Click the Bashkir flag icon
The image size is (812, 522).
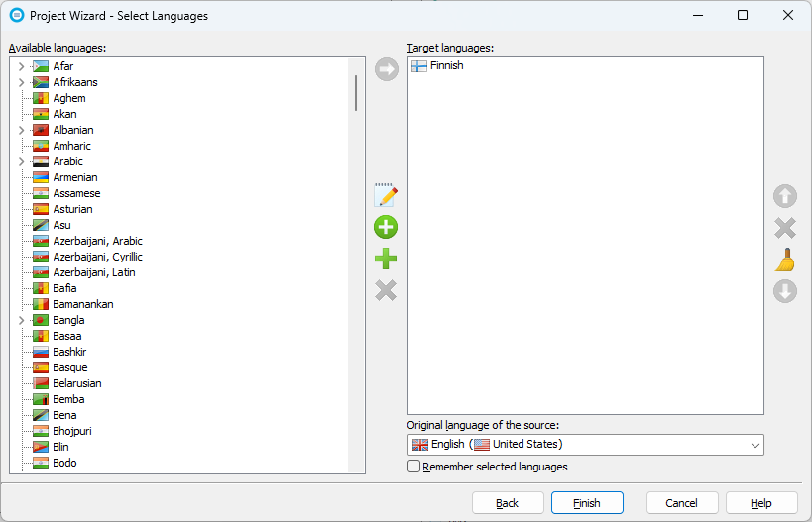(41, 352)
